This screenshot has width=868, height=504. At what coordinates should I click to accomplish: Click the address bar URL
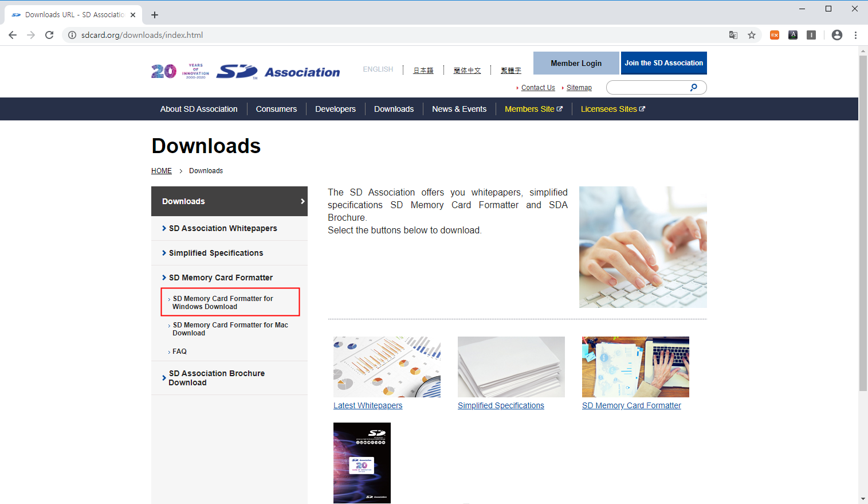[x=142, y=35]
